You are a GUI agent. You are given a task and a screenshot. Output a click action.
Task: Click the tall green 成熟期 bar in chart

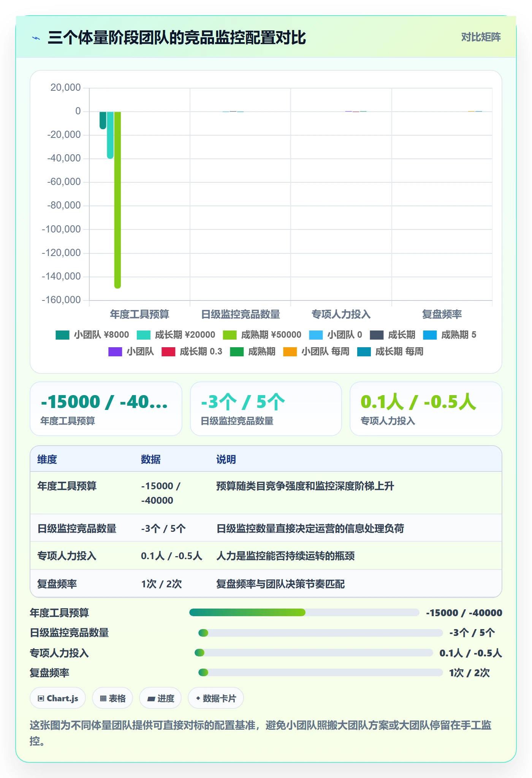point(117,200)
